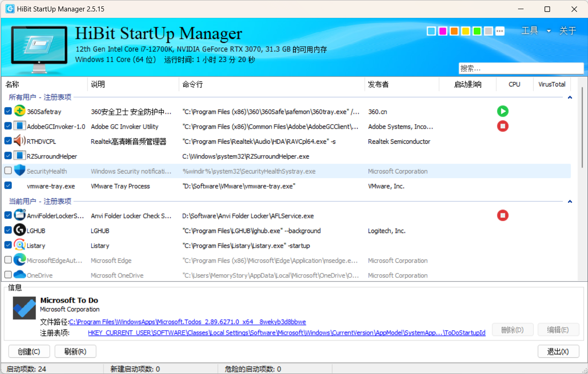Sort by the CPU column header
Image resolution: width=588 pixels, height=374 pixels.
(x=514, y=84)
